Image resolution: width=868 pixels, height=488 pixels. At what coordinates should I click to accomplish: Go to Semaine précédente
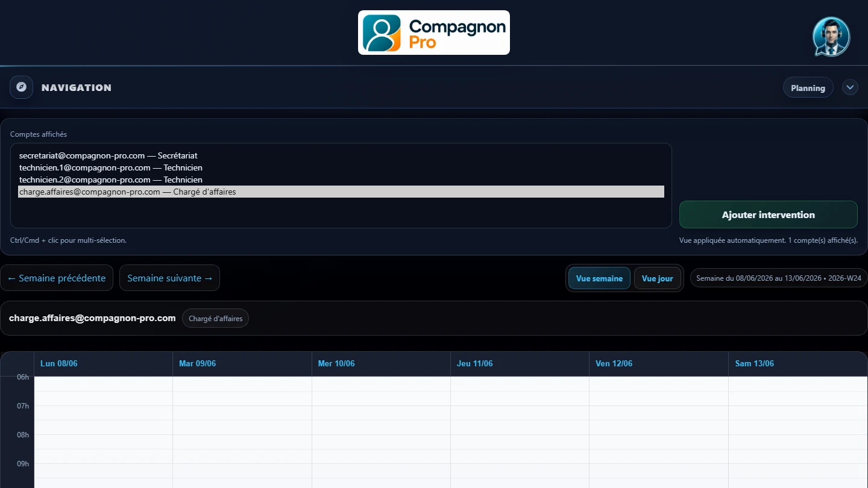(57, 278)
